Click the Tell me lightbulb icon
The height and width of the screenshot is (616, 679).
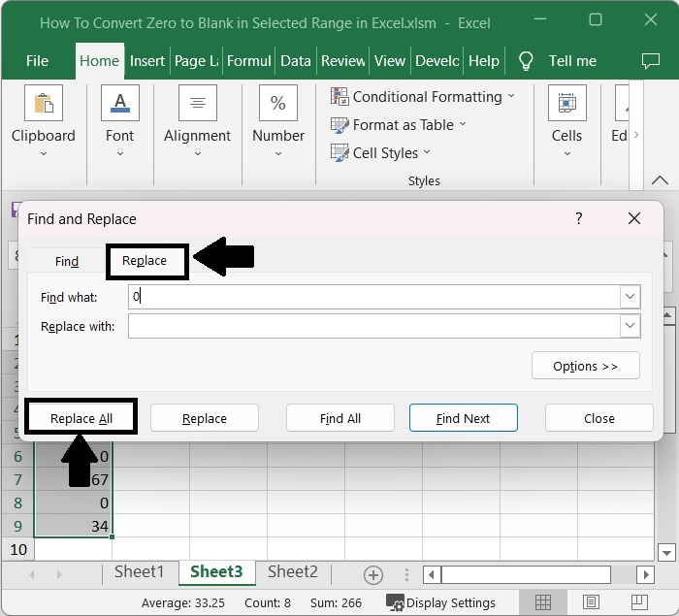pos(526,61)
